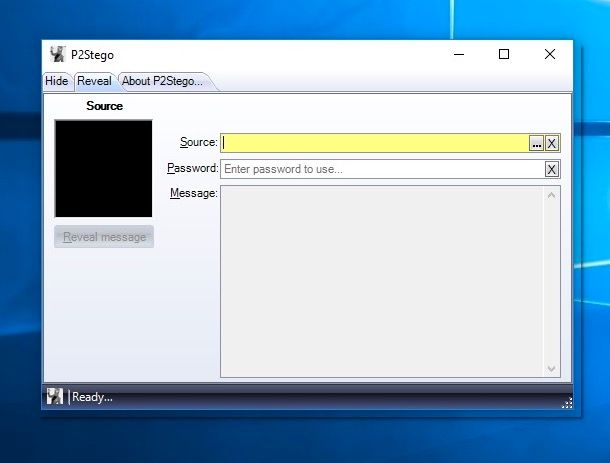610x463 pixels.
Task: Clear the Source field with X
Action: click(x=552, y=144)
